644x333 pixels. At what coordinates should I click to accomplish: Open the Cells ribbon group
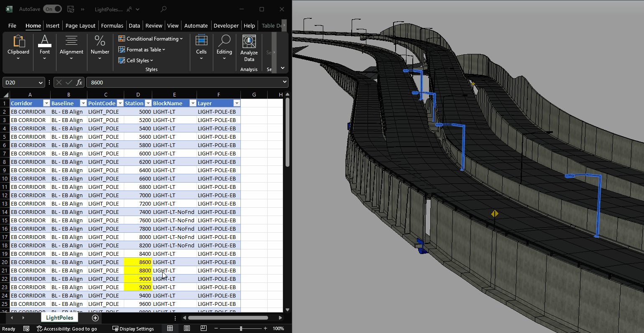coord(201,48)
